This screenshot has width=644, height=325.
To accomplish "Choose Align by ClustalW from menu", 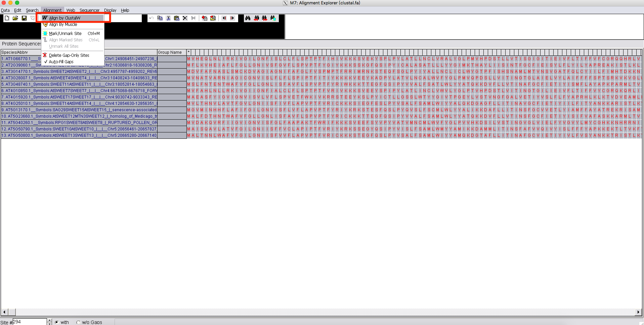I will point(65,18).
